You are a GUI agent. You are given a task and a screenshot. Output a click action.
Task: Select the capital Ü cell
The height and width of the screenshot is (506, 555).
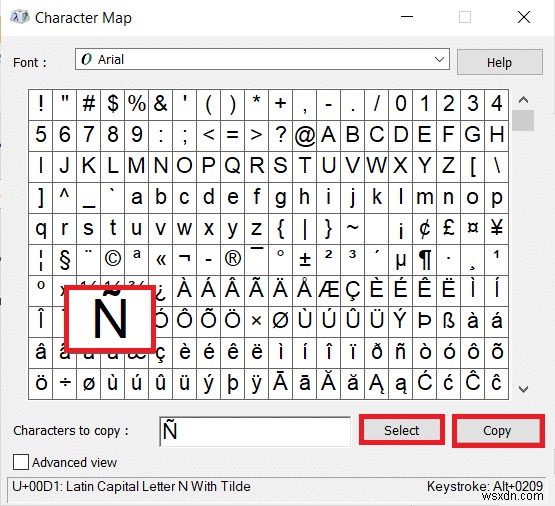coord(377,322)
